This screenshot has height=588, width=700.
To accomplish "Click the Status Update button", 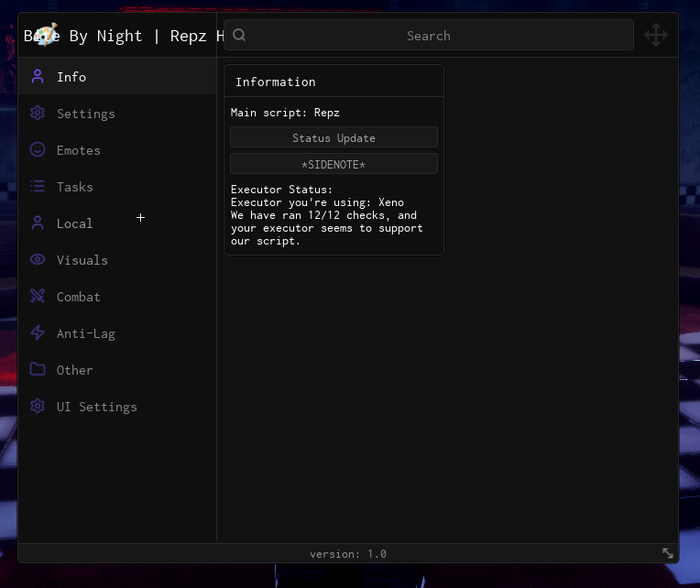I will [334, 137].
